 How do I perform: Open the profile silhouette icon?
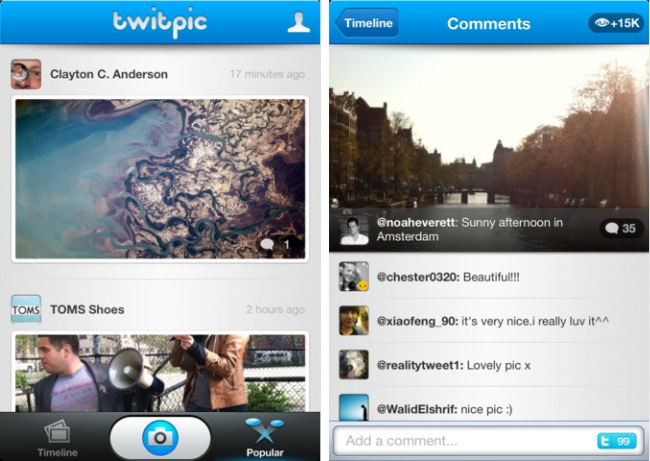coord(298,22)
